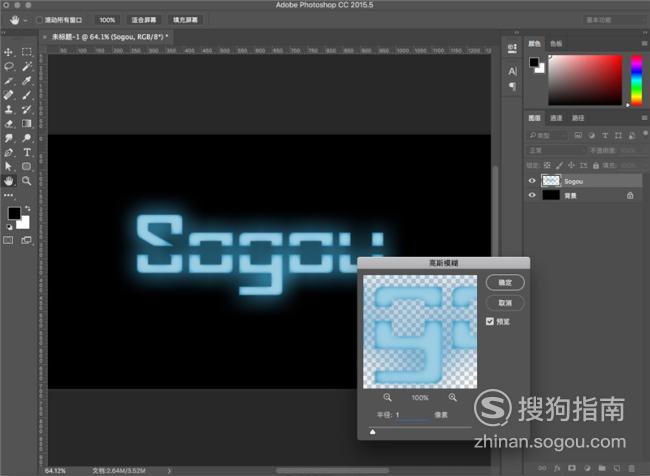Select the Path Selection arrow tool
Screen dimensions: 650x476
[x=8, y=167]
